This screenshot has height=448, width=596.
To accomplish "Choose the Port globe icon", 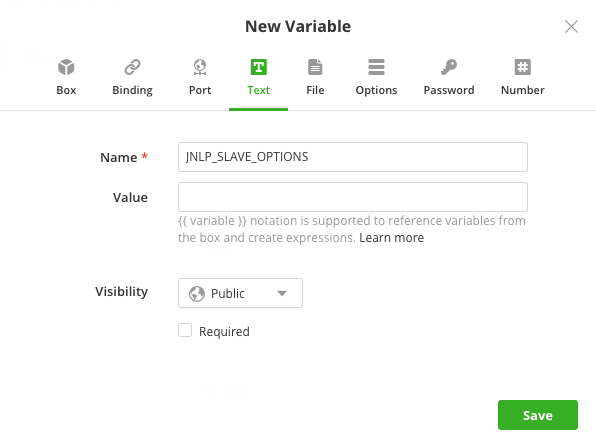I will 200,67.
